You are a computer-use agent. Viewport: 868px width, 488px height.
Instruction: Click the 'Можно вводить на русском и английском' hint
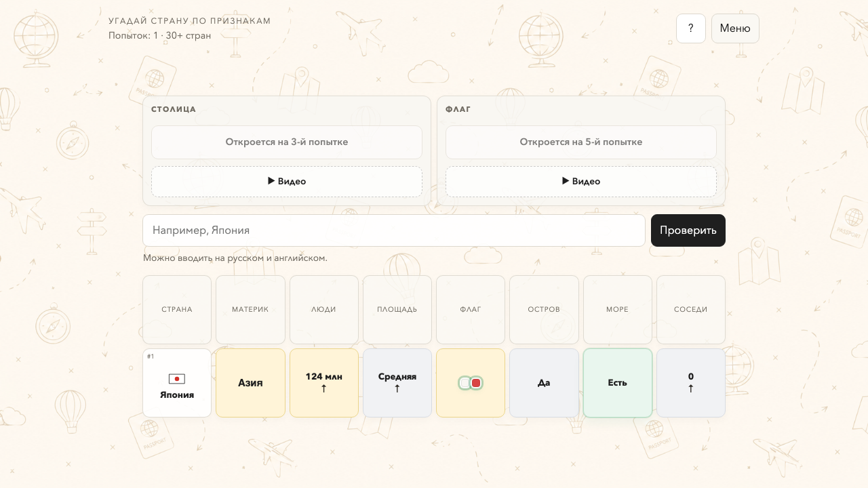[235, 258]
